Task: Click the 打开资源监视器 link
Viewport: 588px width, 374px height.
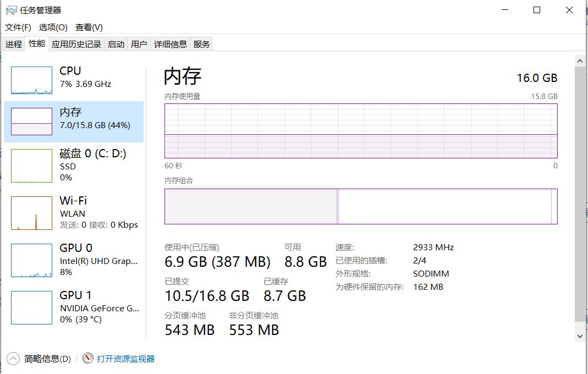Action: [x=125, y=359]
